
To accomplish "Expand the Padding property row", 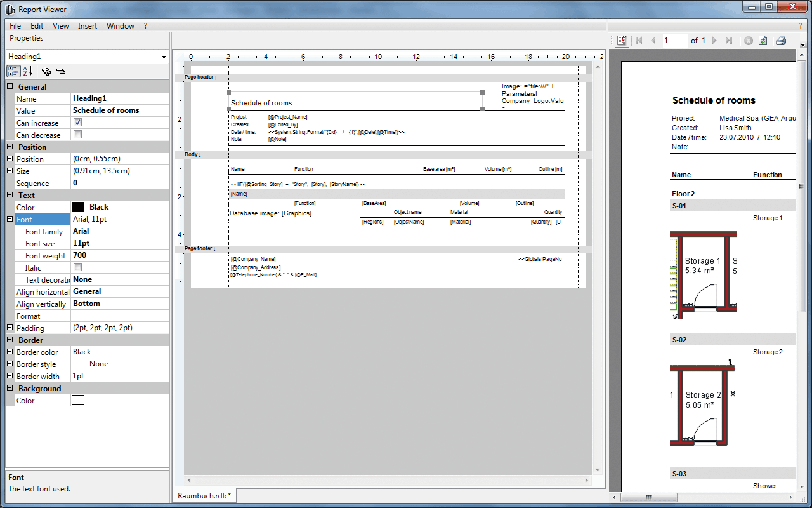I will coord(10,328).
